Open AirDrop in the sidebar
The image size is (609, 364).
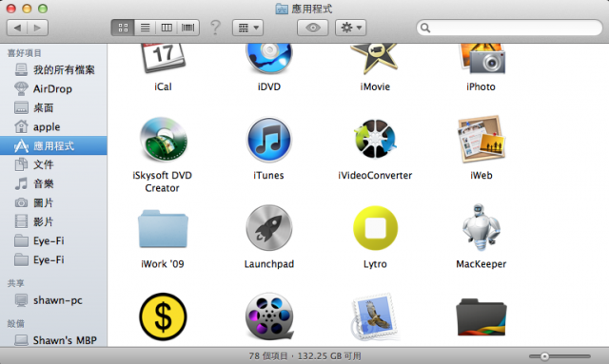[53, 89]
